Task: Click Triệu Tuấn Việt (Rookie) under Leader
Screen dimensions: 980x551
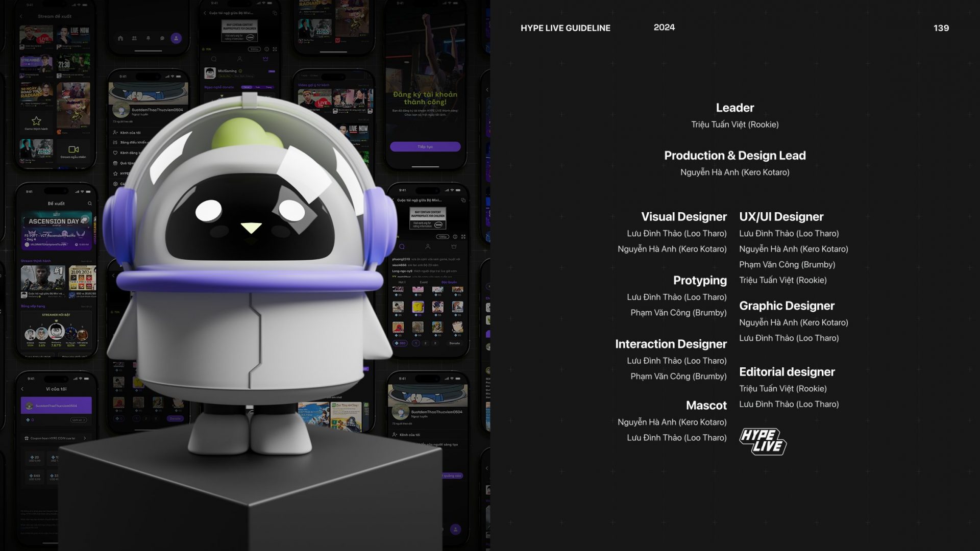Action: click(x=735, y=124)
